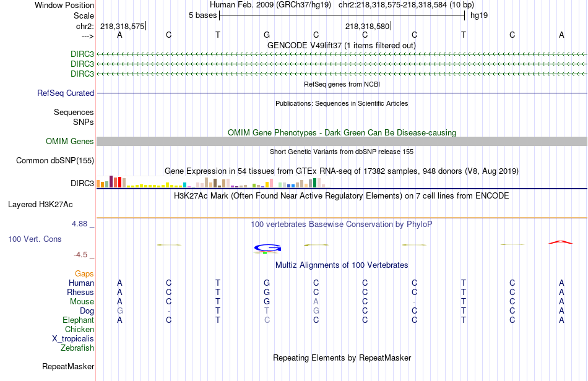Screen dimensions: 588x381
Task: Click H3K27Ac Mark on 7 cell lines title
Action: point(341,195)
